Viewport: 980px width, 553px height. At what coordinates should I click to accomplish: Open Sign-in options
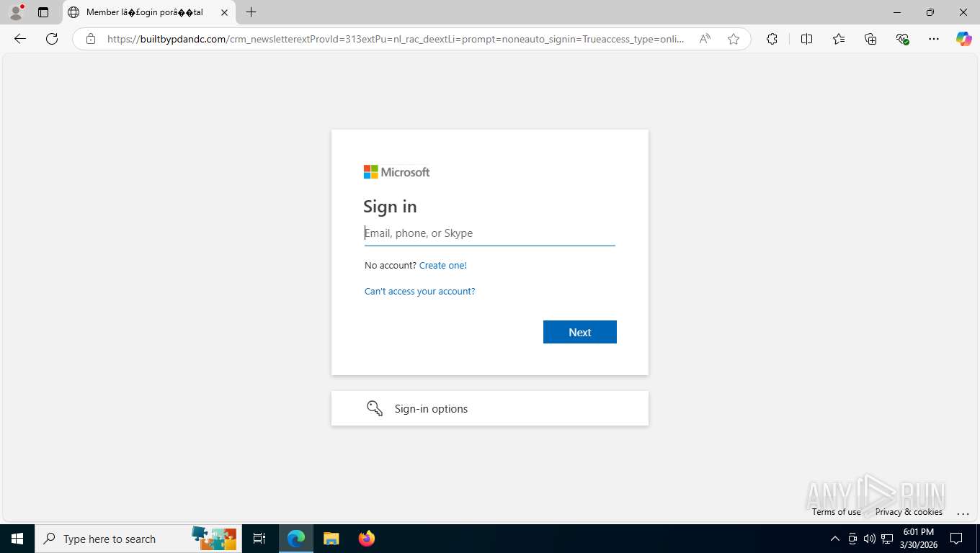click(x=490, y=408)
